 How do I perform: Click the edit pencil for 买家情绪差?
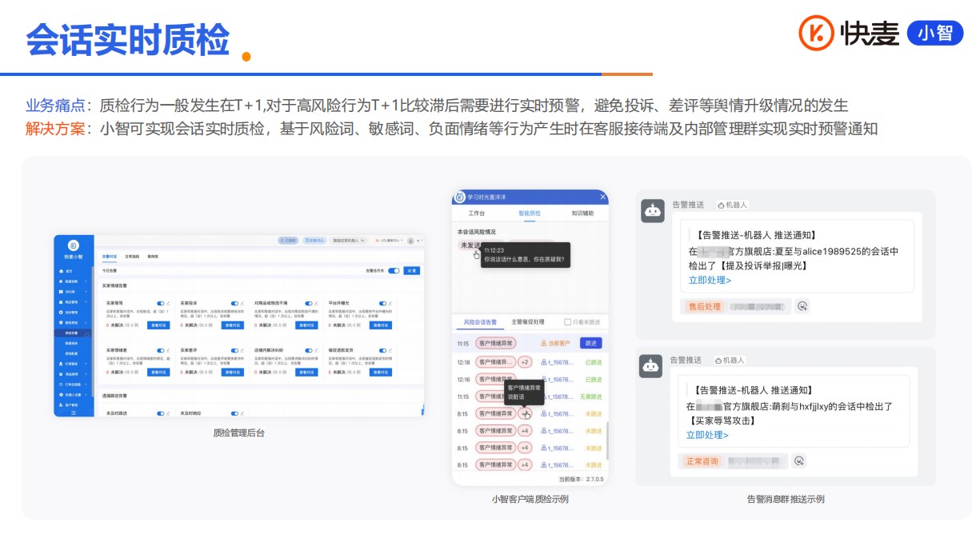tap(168, 350)
